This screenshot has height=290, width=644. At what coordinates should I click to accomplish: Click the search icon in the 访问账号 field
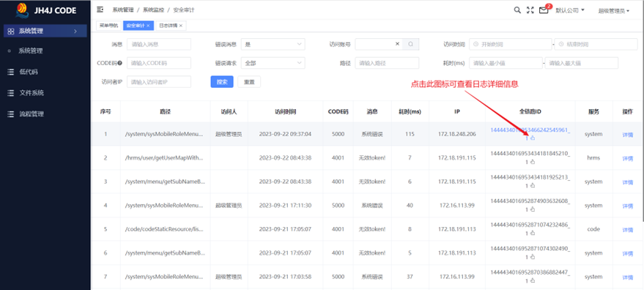pyautogui.click(x=411, y=44)
